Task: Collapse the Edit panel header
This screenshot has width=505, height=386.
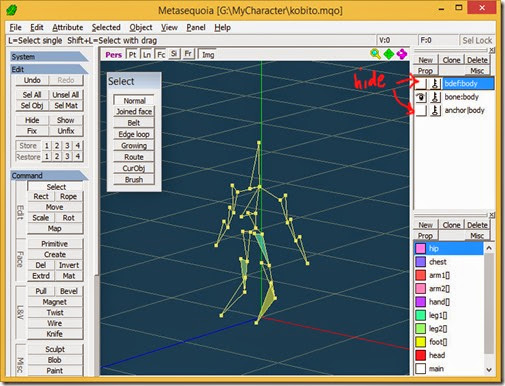Action: coord(49,69)
